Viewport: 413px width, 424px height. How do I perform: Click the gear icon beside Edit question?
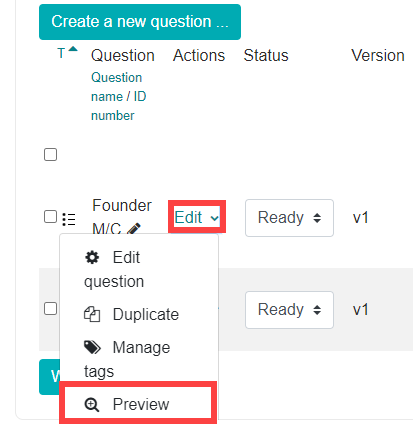coord(92,258)
